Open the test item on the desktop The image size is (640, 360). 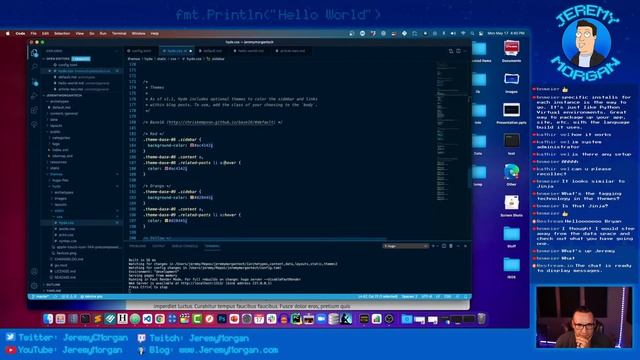tap(511, 144)
